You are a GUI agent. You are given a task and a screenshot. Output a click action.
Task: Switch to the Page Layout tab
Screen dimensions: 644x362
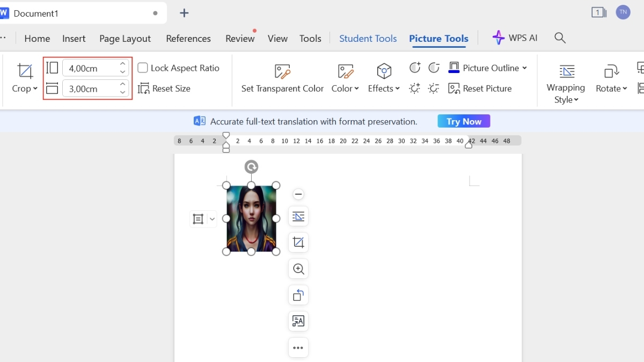(125, 39)
